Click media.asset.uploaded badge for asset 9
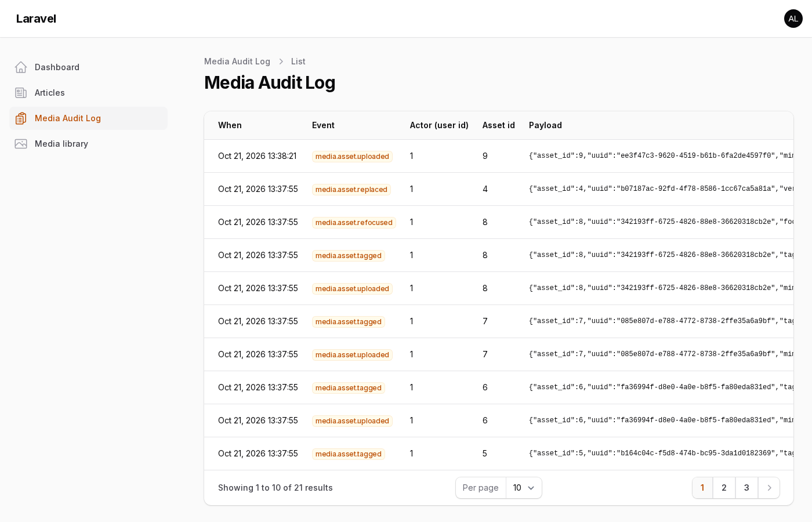This screenshot has width=812, height=522. click(352, 157)
